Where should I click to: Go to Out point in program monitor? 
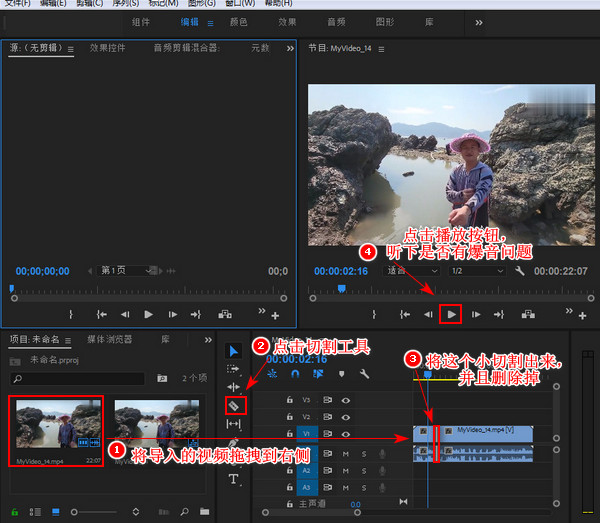pyautogui.click(x=499, y=314)
